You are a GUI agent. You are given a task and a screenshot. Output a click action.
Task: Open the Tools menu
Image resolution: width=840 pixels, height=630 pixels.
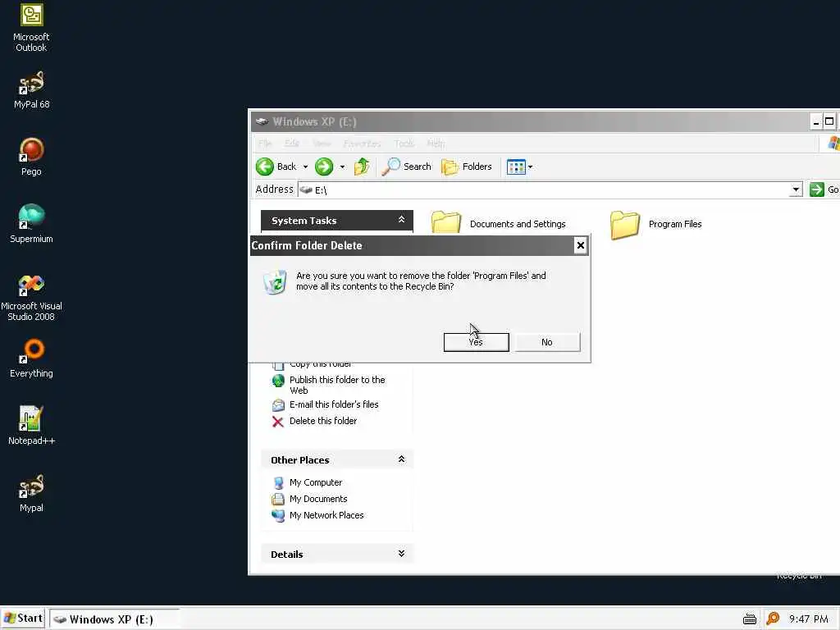(404, 144)
